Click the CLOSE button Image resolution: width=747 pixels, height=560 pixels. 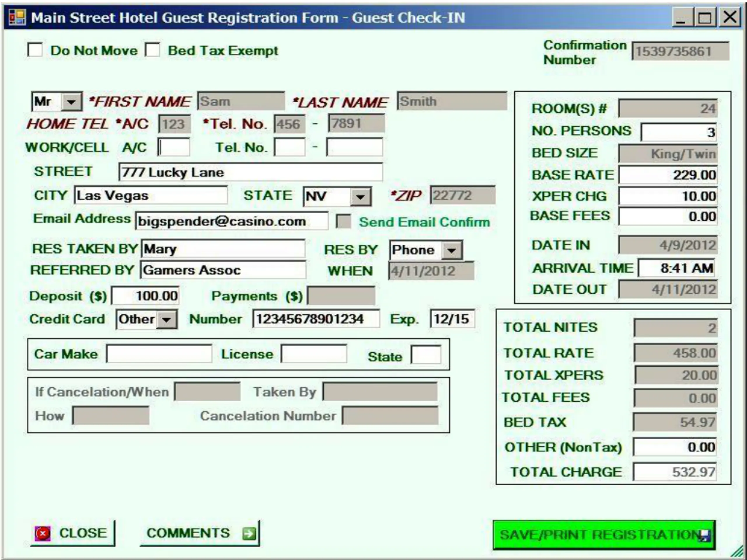click(73, 533)
